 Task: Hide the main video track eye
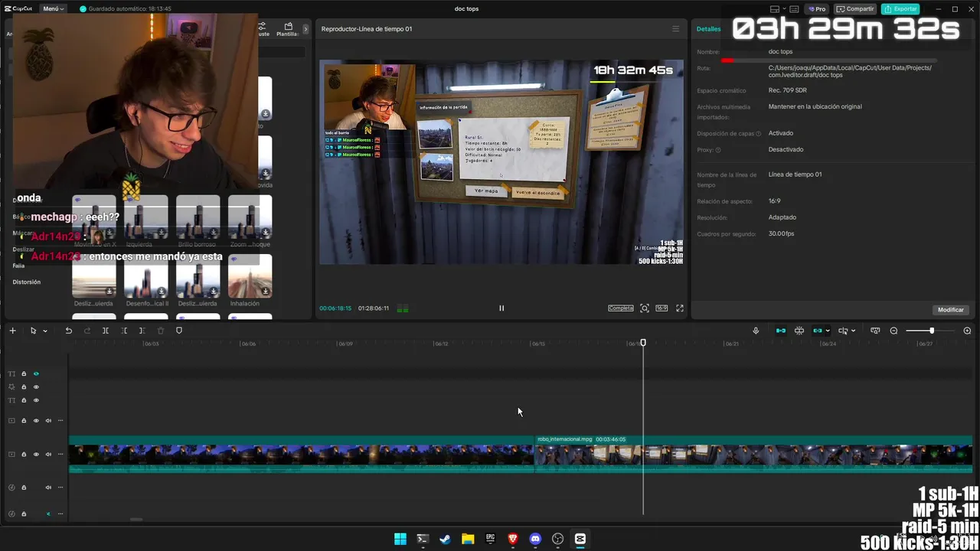coord(36,454)
